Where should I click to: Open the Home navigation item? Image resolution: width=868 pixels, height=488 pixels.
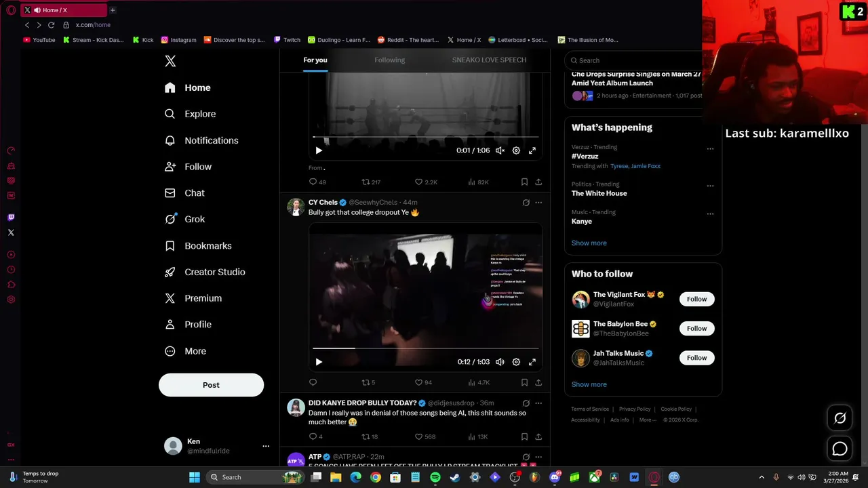tap(188, 87)
